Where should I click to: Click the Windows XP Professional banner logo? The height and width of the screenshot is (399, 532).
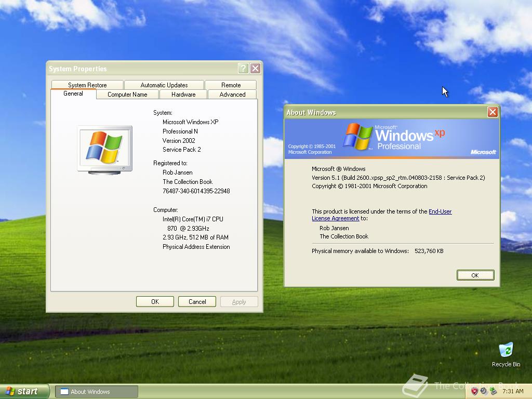point(394,137)
